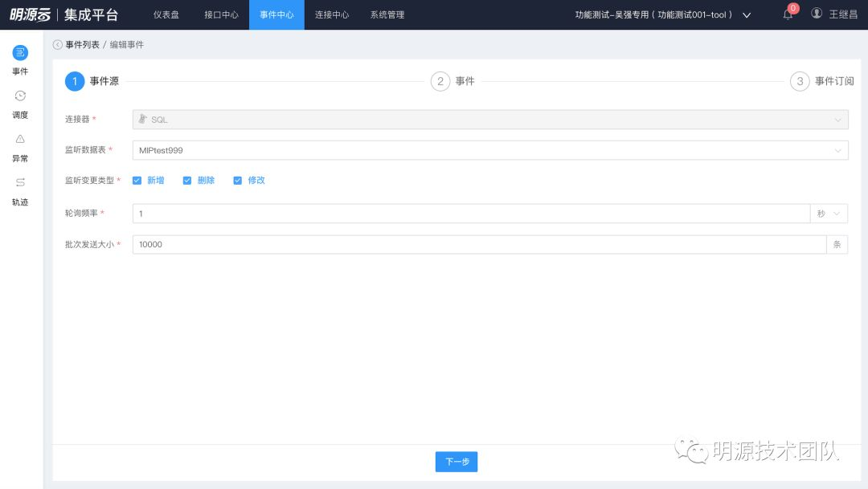Click the 批次发送大小 input field

point(479,244)
